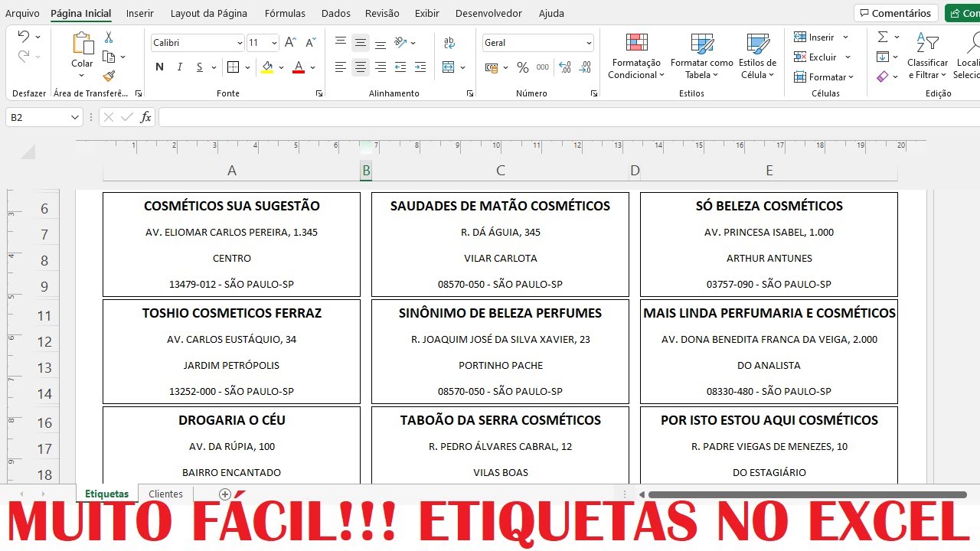980x551 pixels.
Task: Open the Arquivo menu
Action: [x=22, y=13]
